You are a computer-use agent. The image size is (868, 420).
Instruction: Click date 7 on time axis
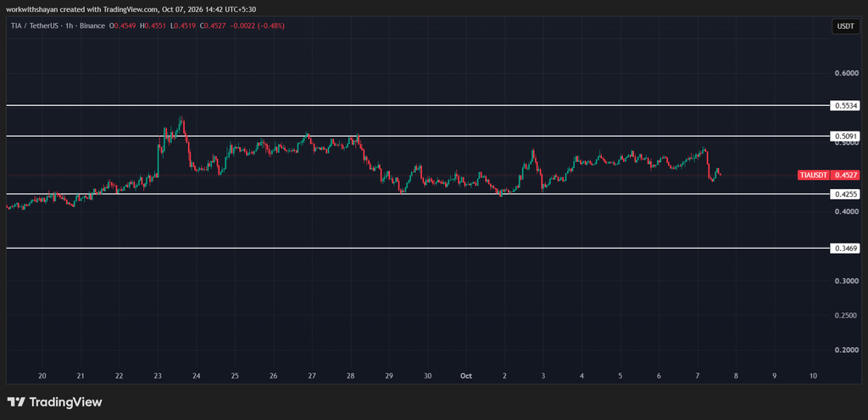click(x=697, y=376)
